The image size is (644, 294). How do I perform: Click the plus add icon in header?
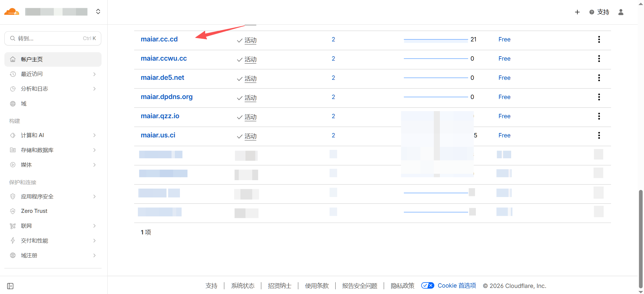pyautogui.click(x=577, y=12)
